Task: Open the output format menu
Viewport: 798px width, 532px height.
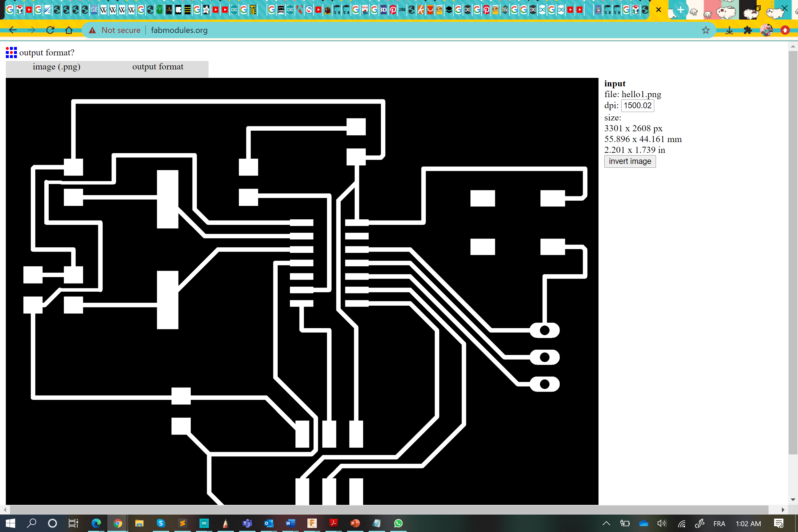Action: click(158, 67)
